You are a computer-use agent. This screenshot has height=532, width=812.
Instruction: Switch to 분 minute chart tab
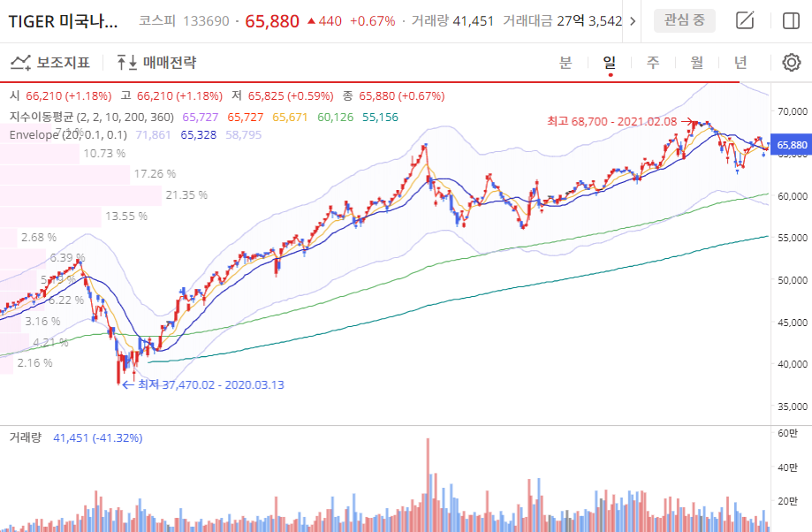[x=565, y=63]
